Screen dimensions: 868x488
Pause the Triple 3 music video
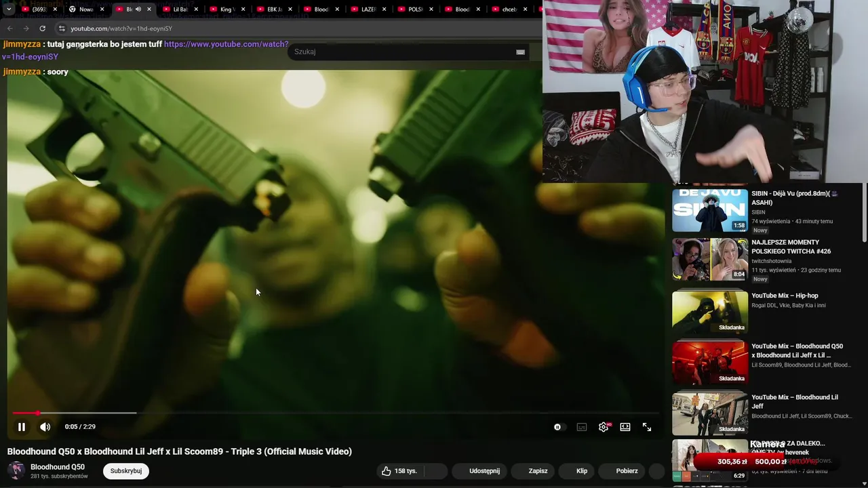tap(22, 427)
